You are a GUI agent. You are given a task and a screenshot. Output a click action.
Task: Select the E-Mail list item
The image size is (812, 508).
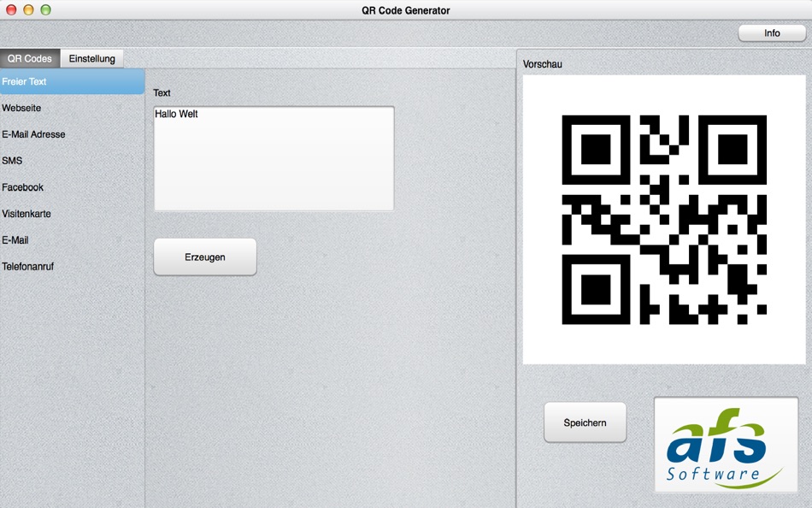(x=72, y=240)
